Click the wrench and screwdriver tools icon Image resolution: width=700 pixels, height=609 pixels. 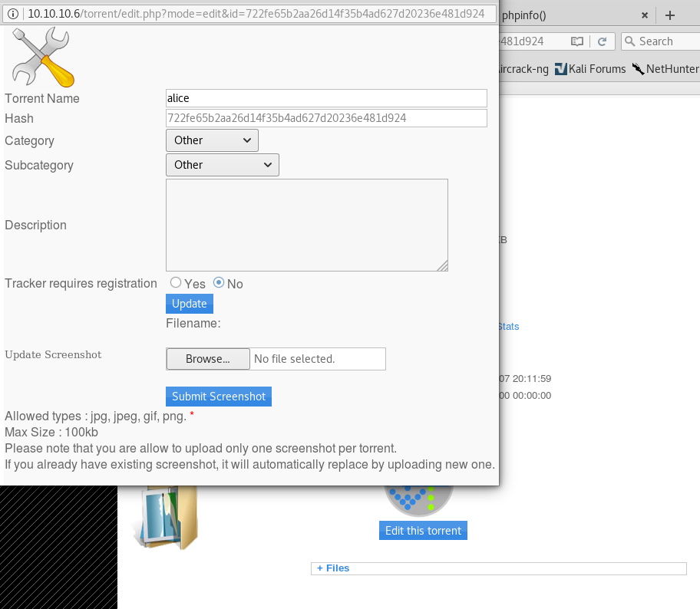(x=44, y=56)
